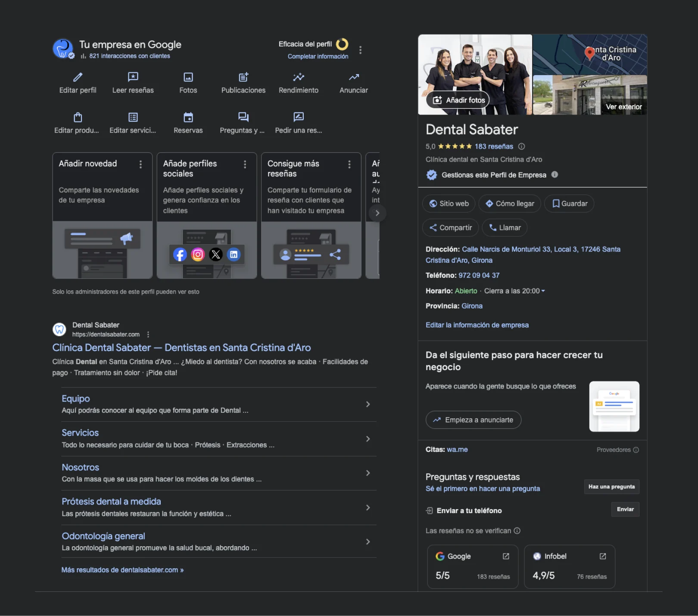This screenshot has width=698, height=616.
Task: Open Leer reseñas star icon
Action: (x=133, y=77)
